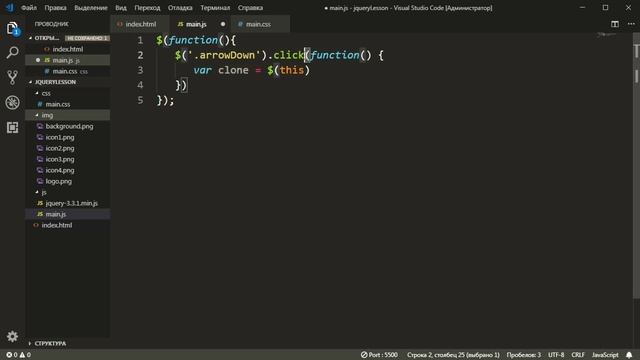Viewport: 640px width, 360px height.
Task: Open the Файл menu
Action: click(29, 8)
